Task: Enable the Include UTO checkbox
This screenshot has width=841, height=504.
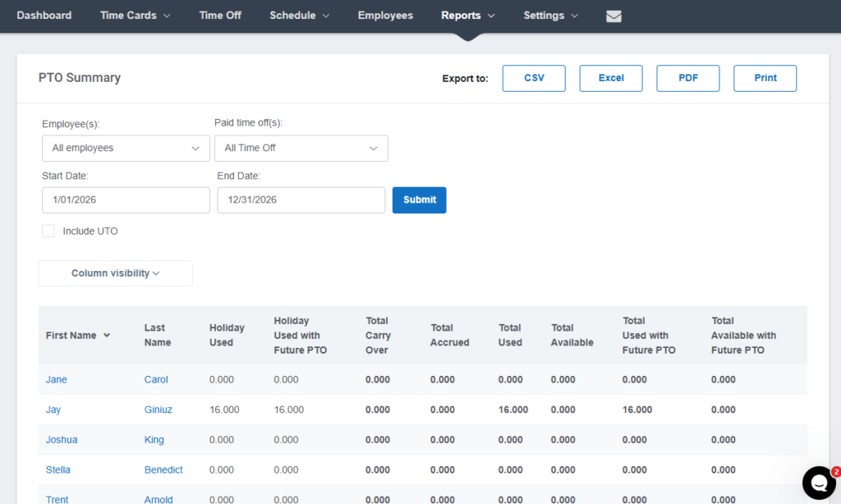Action: pos(48,231)
